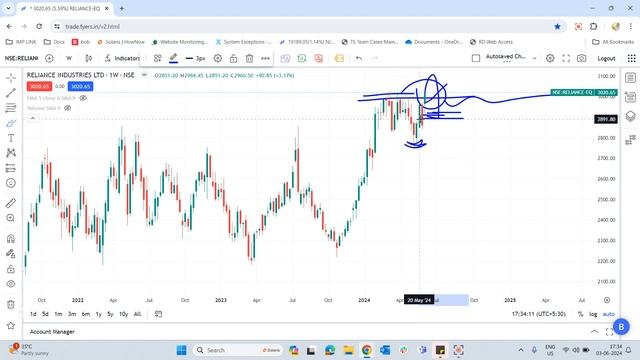Expand the Account Manager panel chevron
The width and height of the screenshot is (640, 360).
coord(594,331)
